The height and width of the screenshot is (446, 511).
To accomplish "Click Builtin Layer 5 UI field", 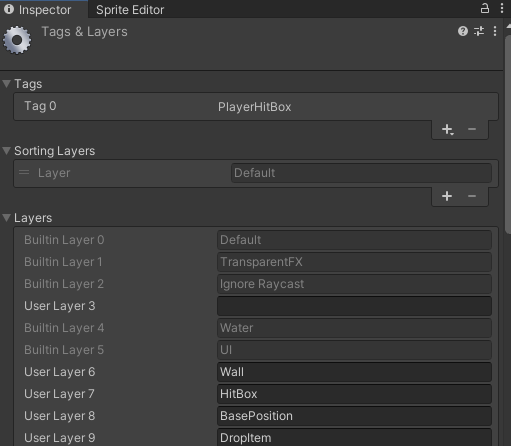I will tap(354, 350).
